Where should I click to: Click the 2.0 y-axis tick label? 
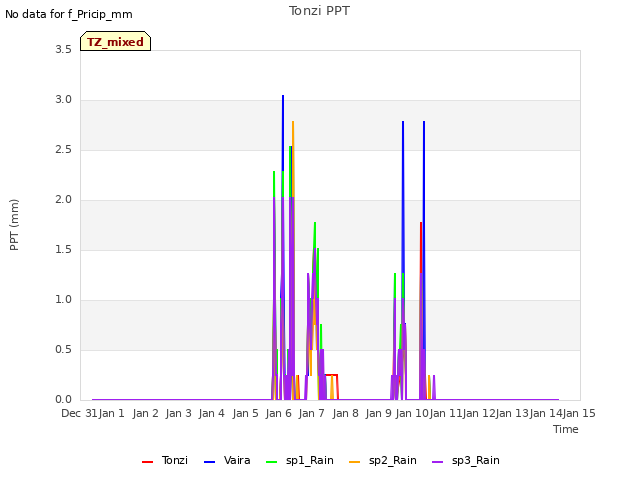(63, 200)
